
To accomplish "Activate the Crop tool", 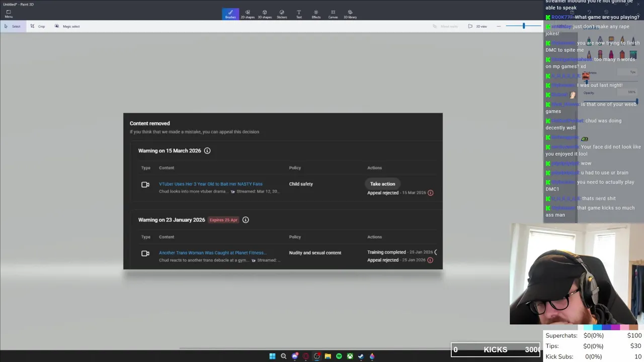I will click(38, 26).
